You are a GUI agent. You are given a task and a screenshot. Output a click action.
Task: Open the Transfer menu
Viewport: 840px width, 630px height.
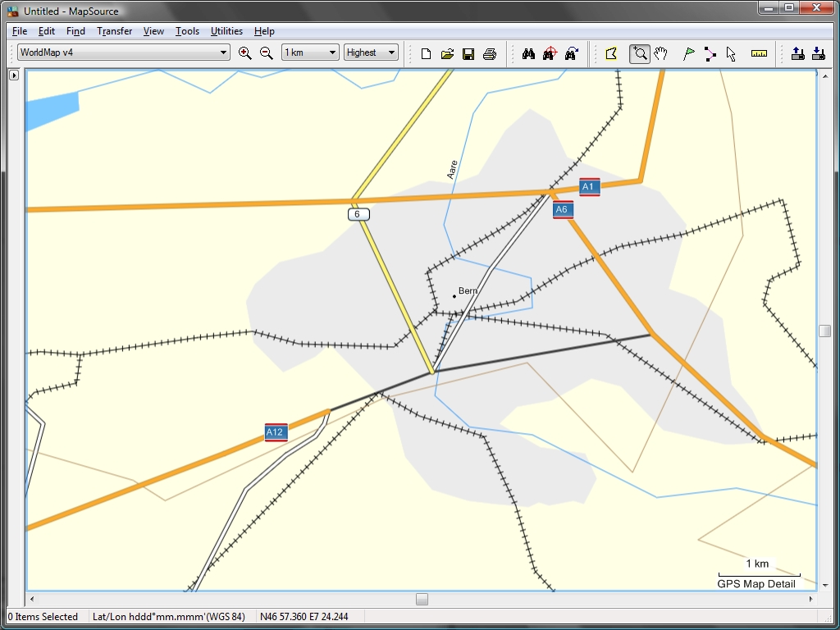coord(115,31)
